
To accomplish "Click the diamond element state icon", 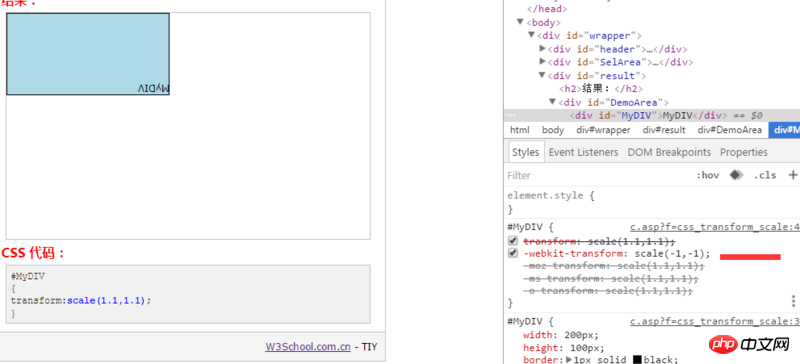I will pyautogui.click(x=736, y=175).
